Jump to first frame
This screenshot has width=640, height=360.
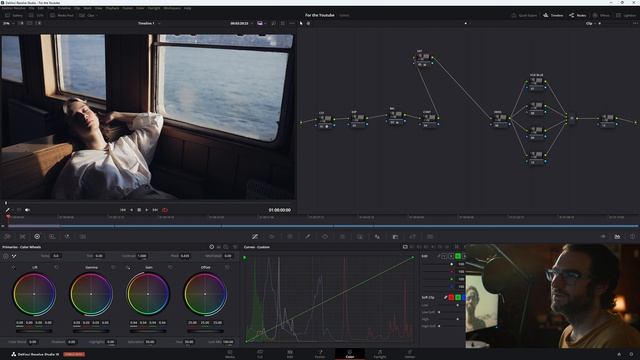point(123,210)
